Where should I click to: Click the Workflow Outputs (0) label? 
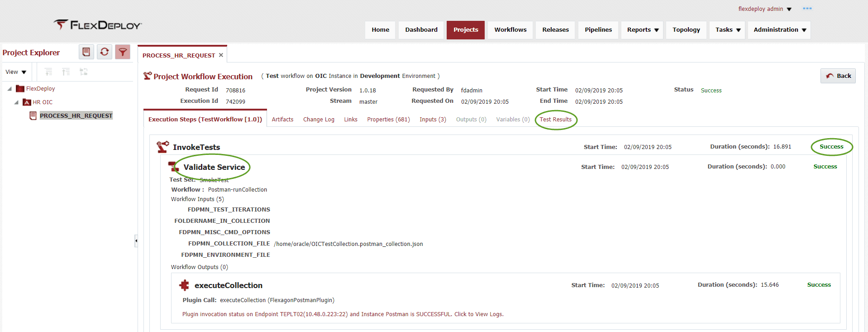pyautogui.click(x=199, y=267)
